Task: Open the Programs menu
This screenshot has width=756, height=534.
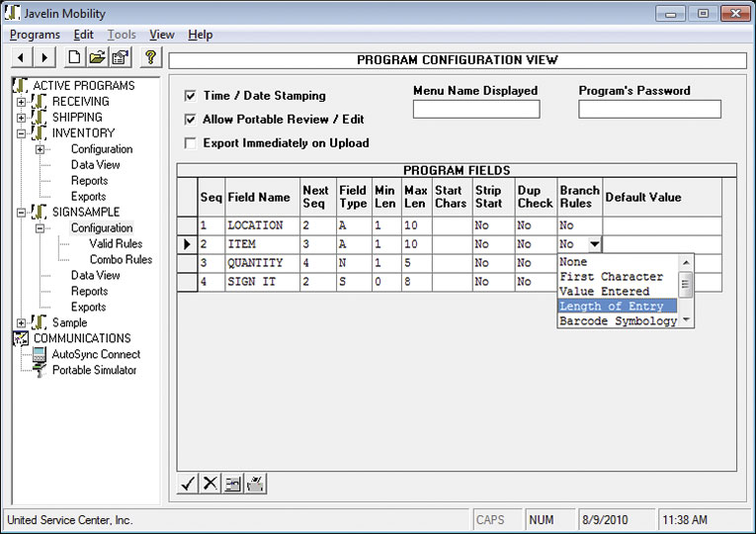Action: pyautogui.click(x=35, y=35)
